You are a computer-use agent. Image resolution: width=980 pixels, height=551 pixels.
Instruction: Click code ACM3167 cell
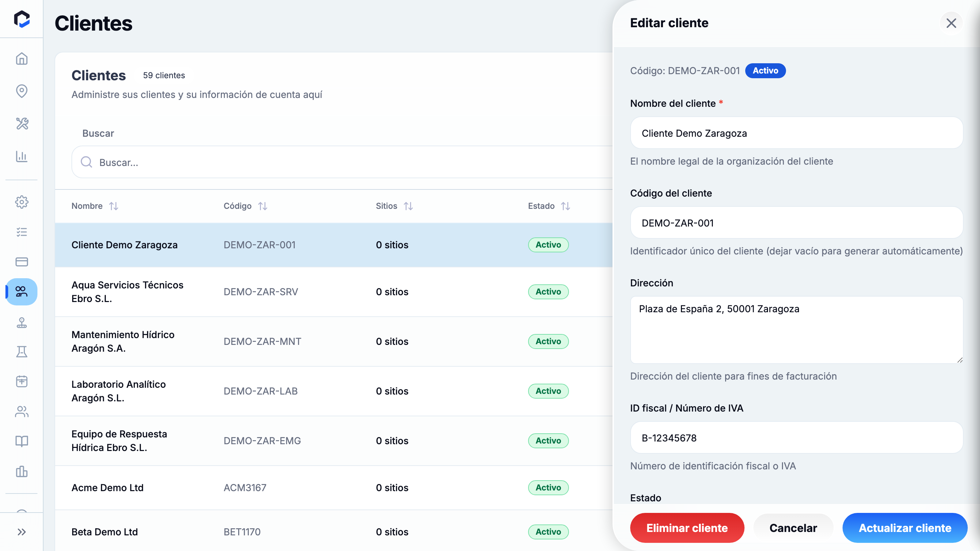click(x=245, y=487)
